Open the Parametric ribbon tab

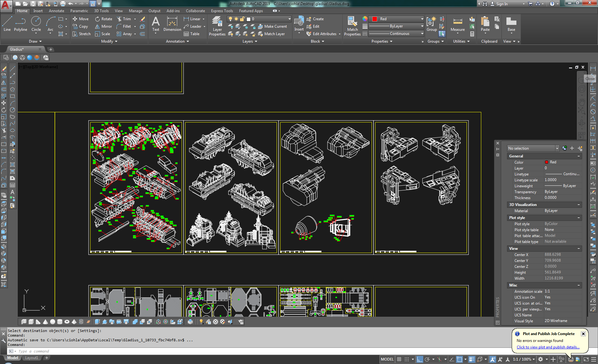79,11
